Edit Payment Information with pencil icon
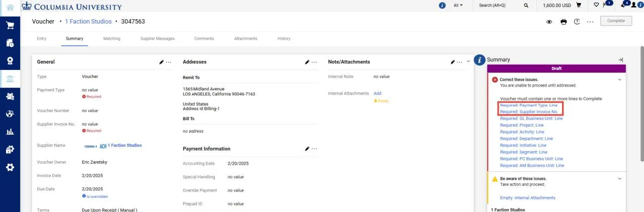The height and width of the screenshot is (212, 644). point(307,149)
